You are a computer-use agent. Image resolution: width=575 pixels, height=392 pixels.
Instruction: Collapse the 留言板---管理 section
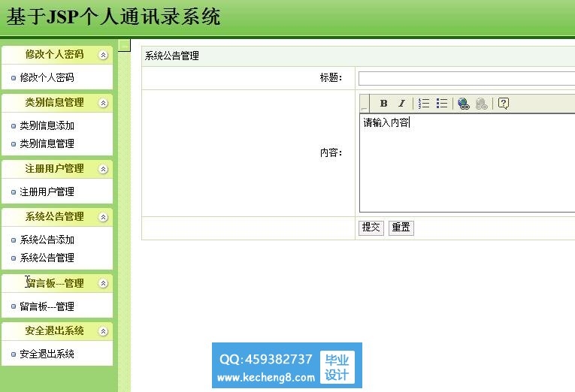[104, 284]
